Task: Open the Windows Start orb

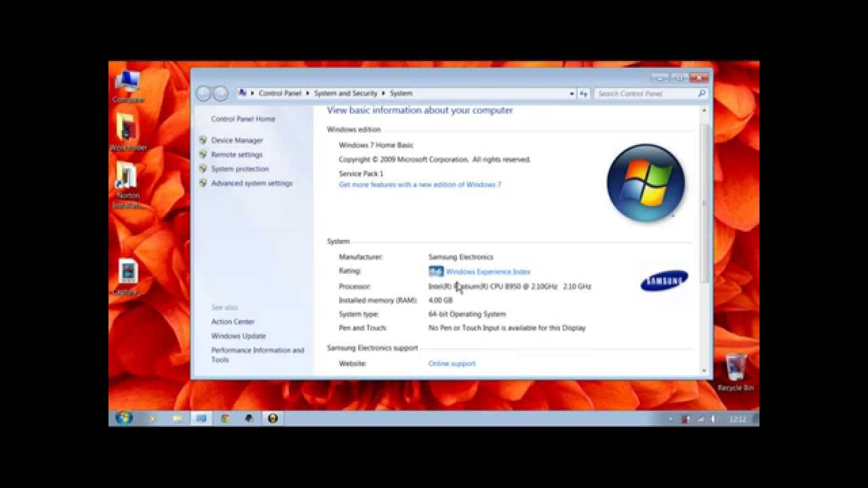Action: (124, 418)
